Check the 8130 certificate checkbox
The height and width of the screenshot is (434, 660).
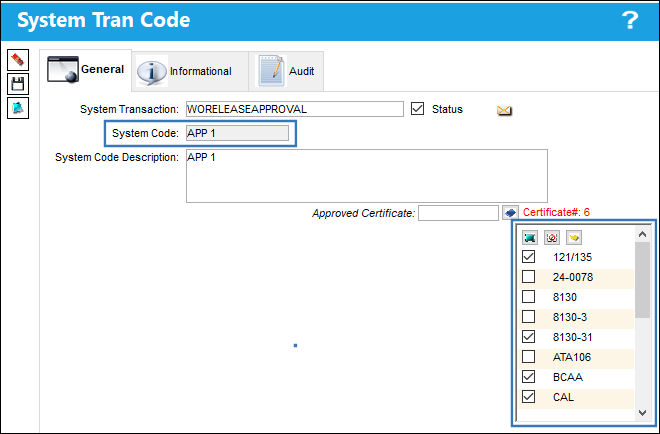[528, 296]
